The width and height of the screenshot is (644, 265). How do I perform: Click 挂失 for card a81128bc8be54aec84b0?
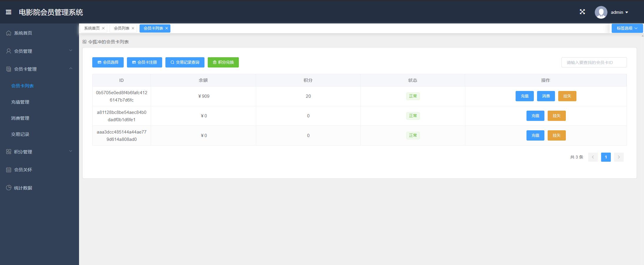click(x=557, y=116)
